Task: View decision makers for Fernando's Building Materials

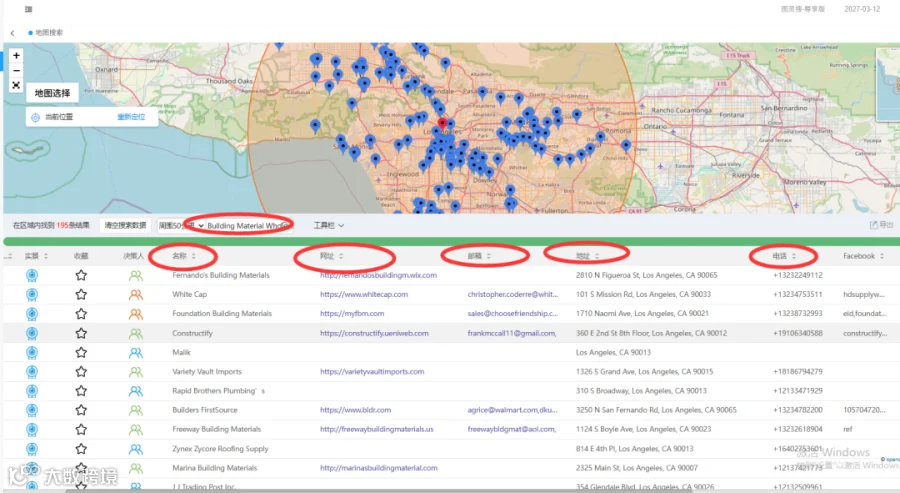Action: (x=135, y=275)
